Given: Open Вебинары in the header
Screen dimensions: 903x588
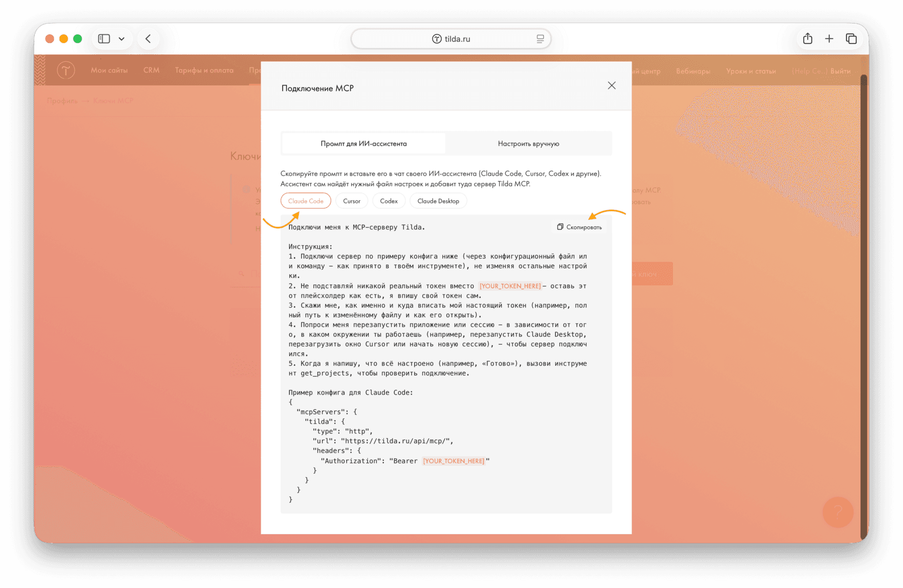Looking at the screenshot, I should point(693,71).
